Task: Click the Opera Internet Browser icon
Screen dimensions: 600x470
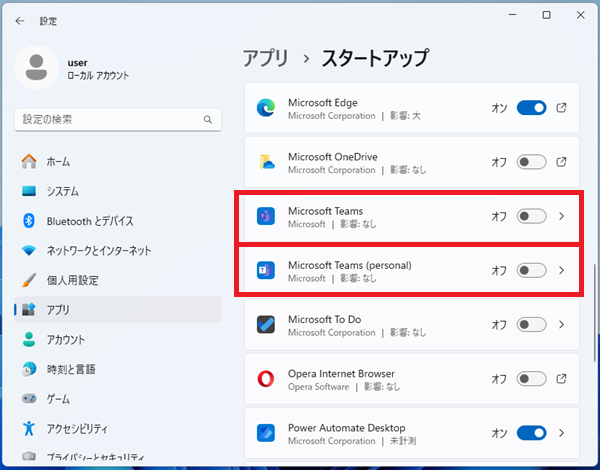Action: click(266, 379)
